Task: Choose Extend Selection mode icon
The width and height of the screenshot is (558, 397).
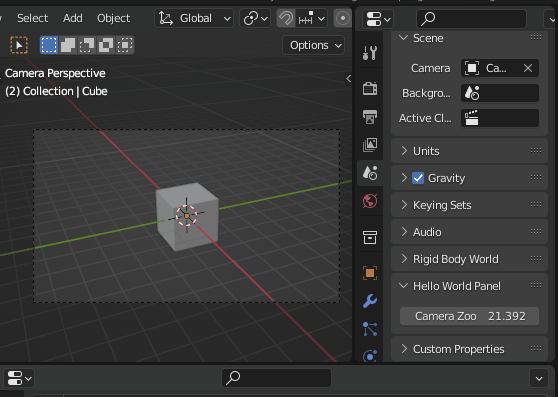Action: pos(68,45)
